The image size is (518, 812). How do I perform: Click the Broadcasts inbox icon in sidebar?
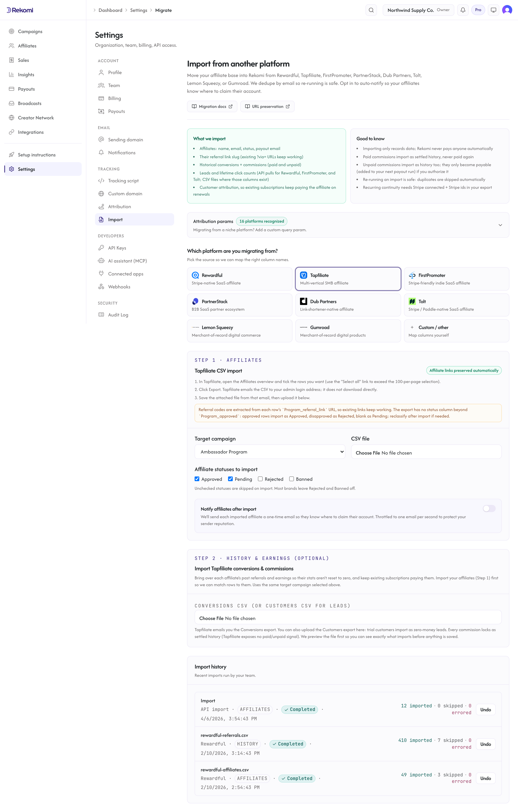click(x=12, y=103)
